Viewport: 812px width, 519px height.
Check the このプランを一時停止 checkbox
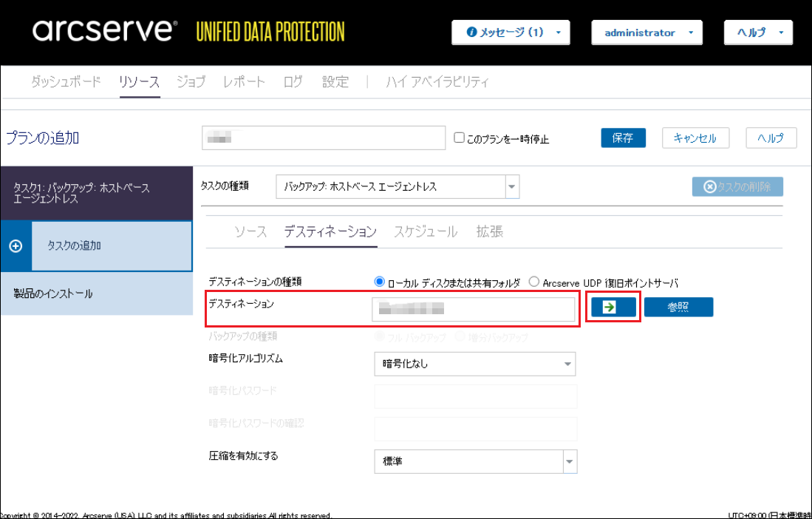pos(459,138)
